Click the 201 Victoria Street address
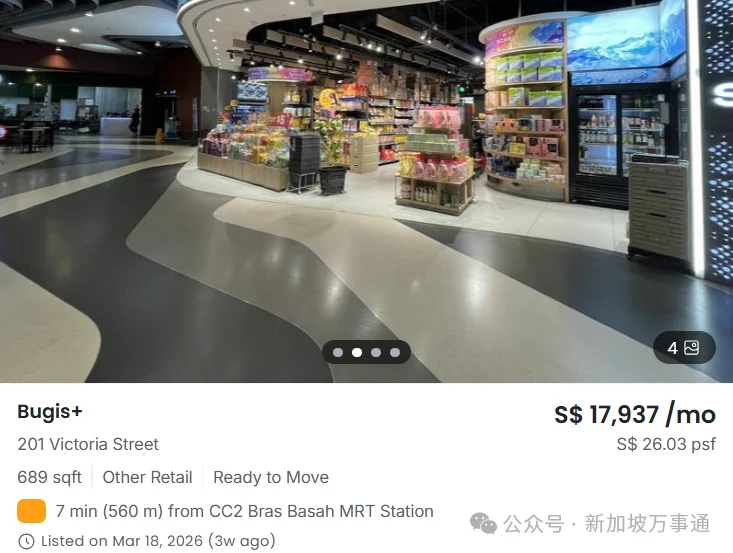733x553 pixels. pyautogui.click(x=88, y=444)
